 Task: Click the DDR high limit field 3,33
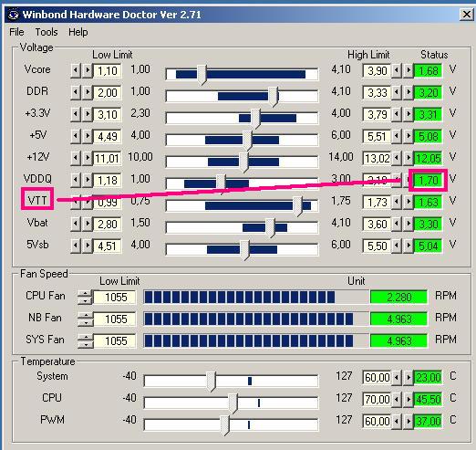[x=377, y=93]
